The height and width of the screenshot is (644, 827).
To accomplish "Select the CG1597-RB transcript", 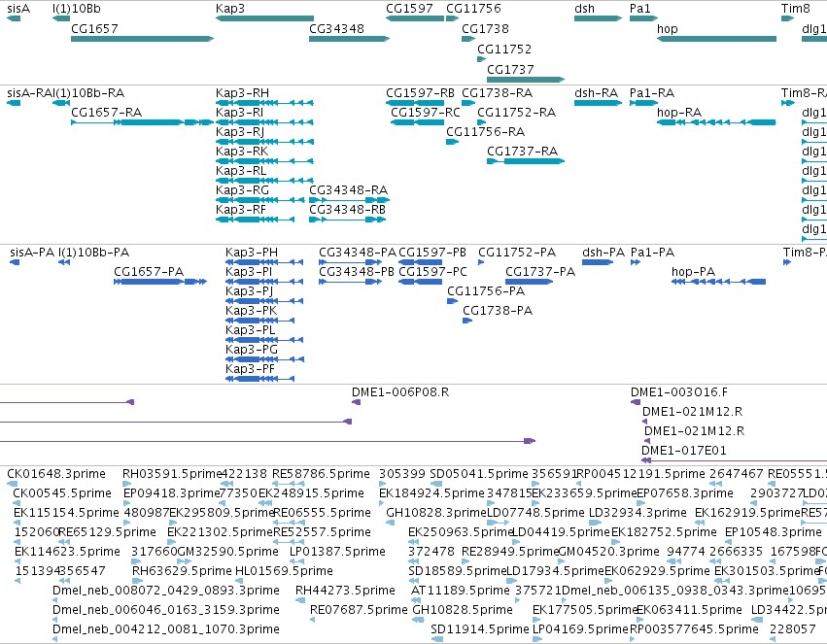I will [x=415, y=103].
